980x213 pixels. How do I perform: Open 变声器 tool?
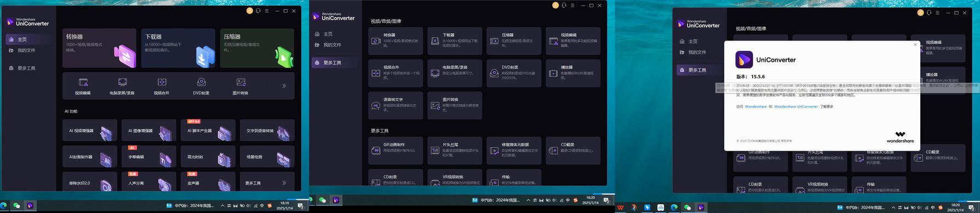(208, 182)
